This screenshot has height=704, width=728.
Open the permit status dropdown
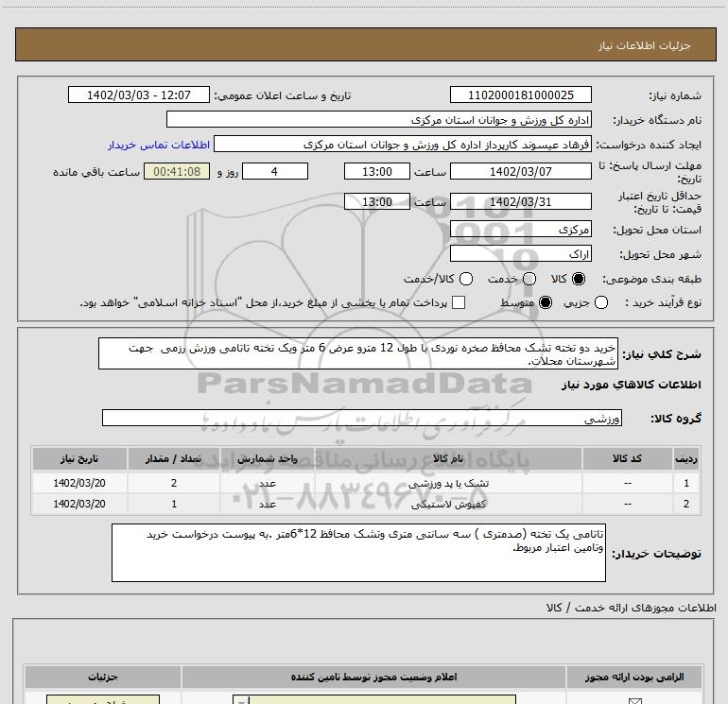[373, 700]
